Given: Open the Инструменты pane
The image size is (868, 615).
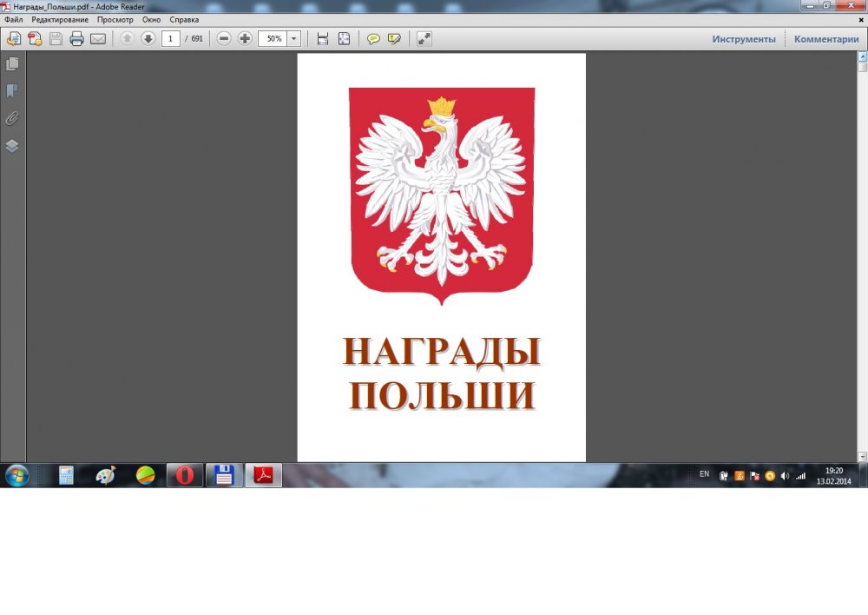Looking at the screenshot, I should click(744, 39).
